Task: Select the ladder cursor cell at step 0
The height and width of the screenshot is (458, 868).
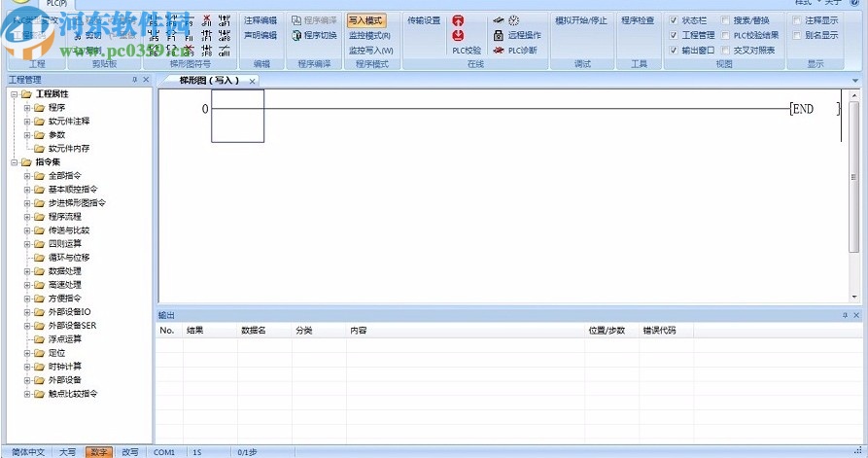Action: pos(237,117)
